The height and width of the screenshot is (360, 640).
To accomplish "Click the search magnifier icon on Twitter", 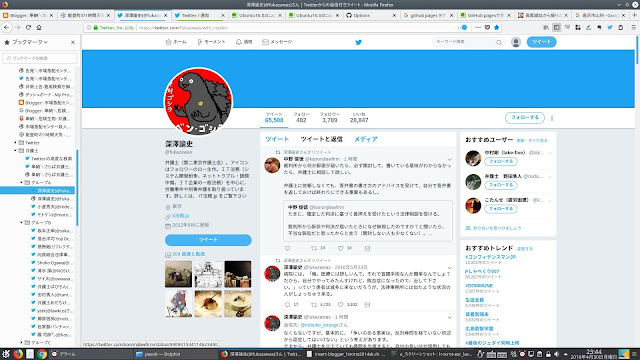I will tap(499, 42).
